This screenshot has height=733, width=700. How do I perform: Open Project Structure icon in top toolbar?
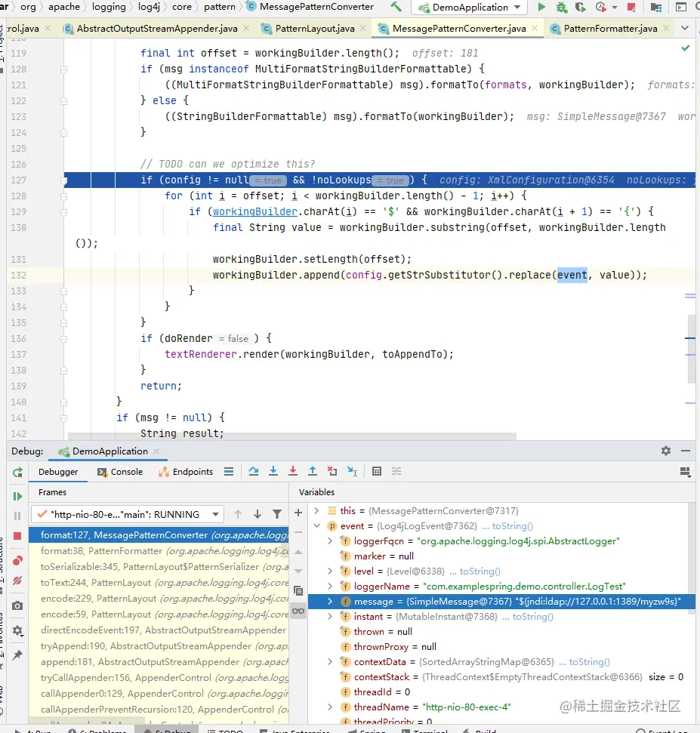coord(656,7)
